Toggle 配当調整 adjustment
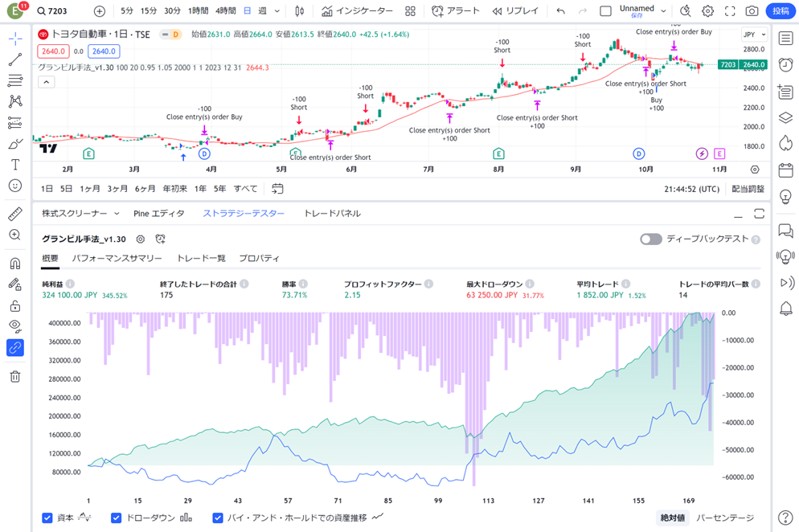 [748, 189]
